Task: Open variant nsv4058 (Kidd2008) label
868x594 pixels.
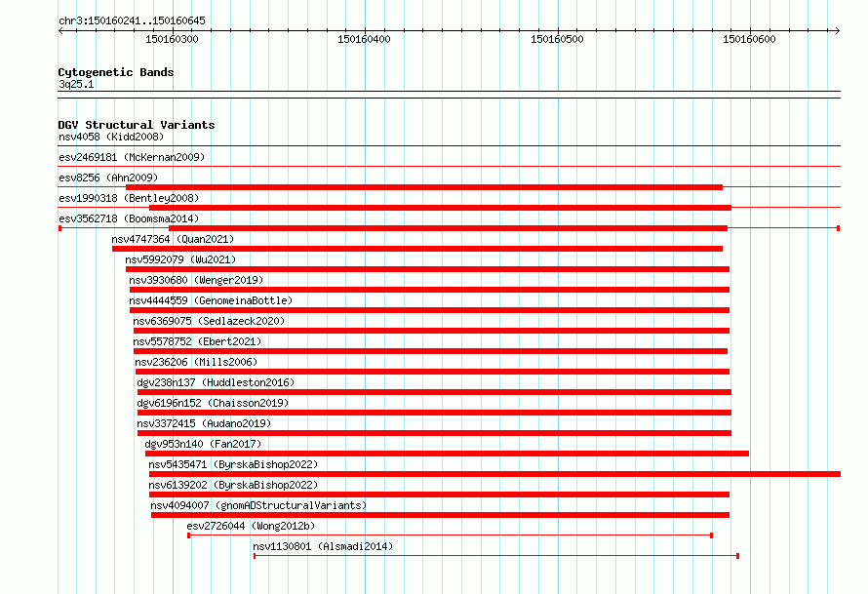Action: click(x=111, y=137)
